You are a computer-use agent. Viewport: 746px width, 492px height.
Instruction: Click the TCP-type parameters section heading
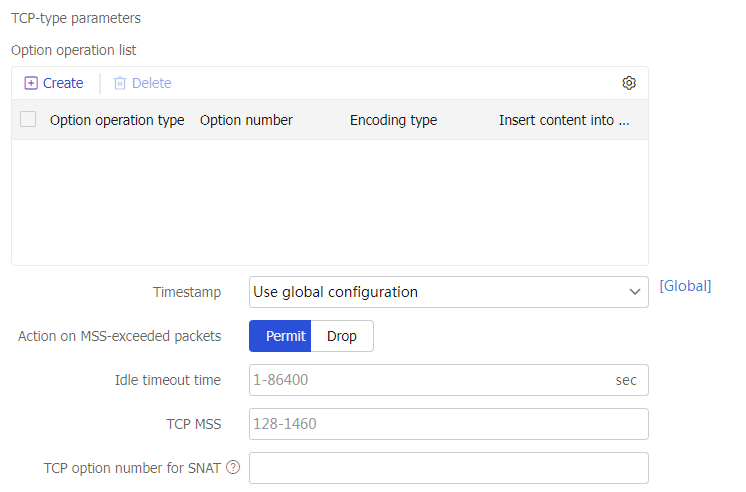coord(76,18)
